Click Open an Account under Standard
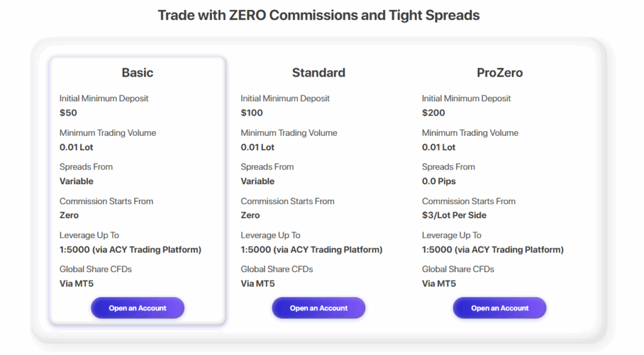Viewport: 644px width, 355px height. pos(318,308)
